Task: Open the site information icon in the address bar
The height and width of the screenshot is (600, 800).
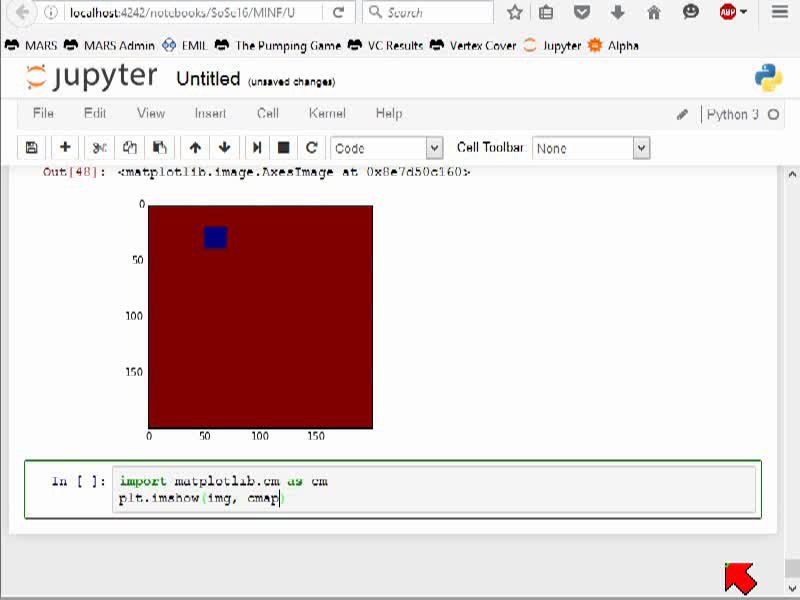Action: [x=51, y=12]
